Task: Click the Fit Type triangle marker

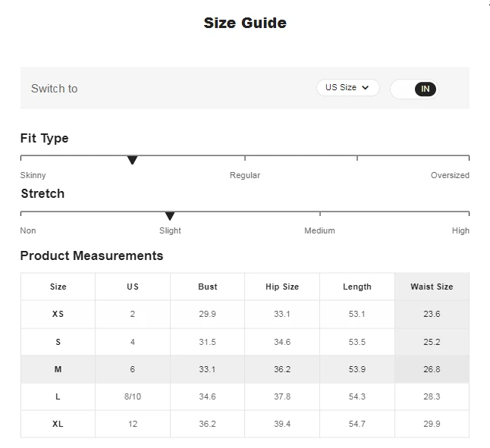Action: point(132,160)
